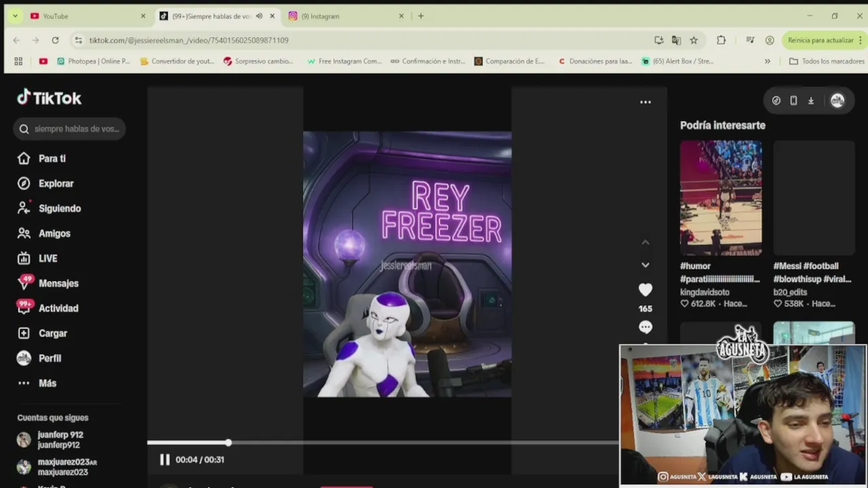Open browser extensions puzzle icon
This screenshot has height=488, width=868.
click(721, 41)
